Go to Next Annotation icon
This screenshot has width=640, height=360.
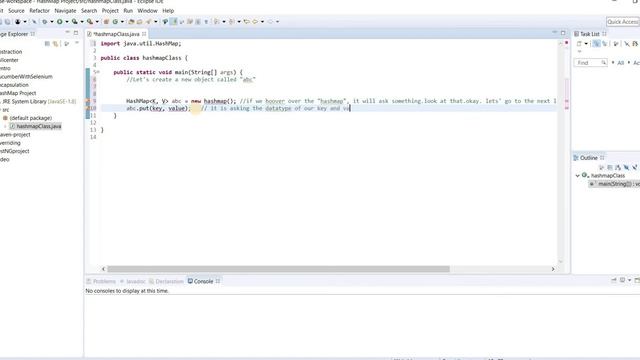pos(216,22)
